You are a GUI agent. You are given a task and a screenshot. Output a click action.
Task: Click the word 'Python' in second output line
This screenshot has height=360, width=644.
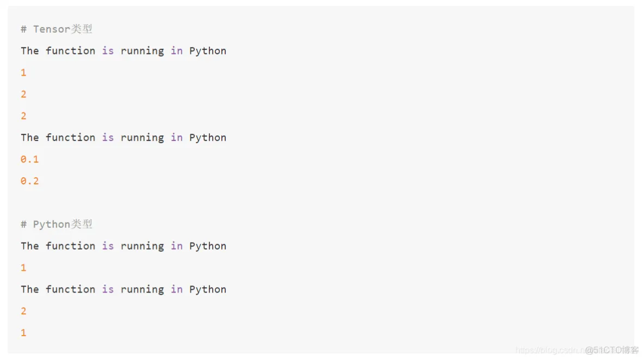pyautogui.click(x=208, y=138)
